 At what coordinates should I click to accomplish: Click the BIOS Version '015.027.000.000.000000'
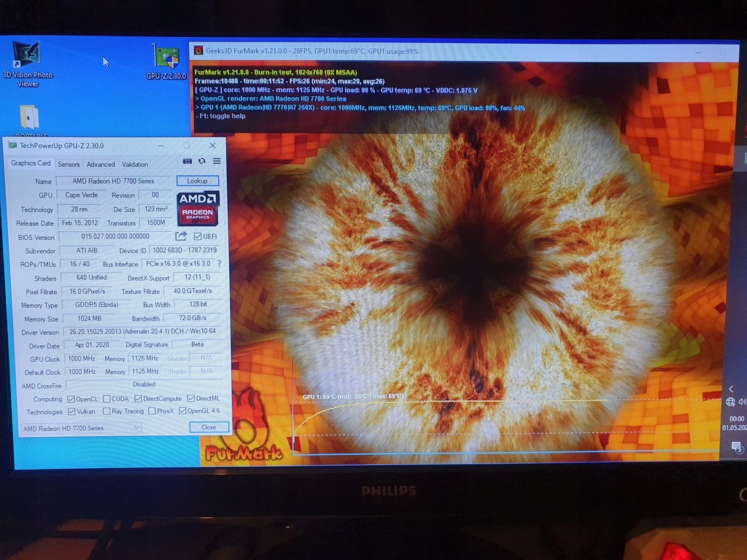pos(115,236)
